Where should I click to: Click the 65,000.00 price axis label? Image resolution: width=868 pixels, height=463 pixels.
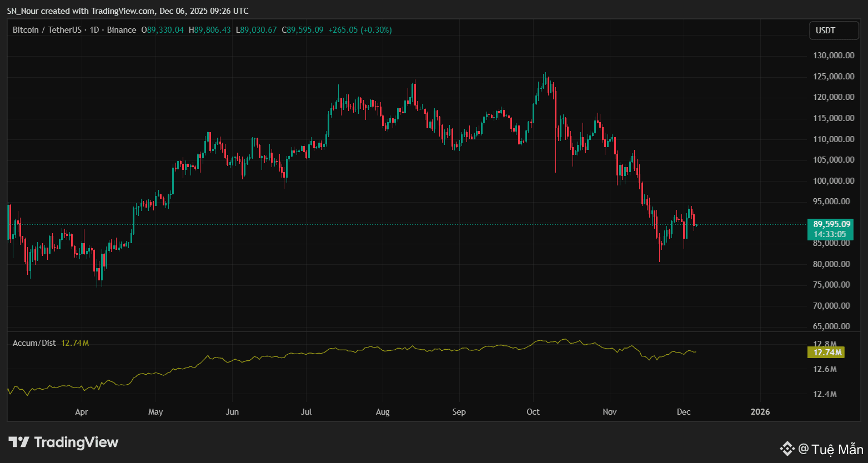click(831, 326)
